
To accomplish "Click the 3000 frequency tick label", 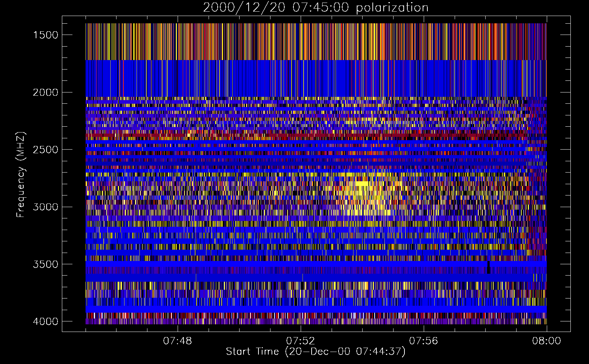I will click(x=46, y=207).
